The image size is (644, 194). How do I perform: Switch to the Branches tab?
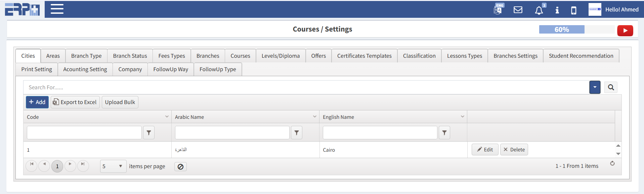tap(208, 56)
